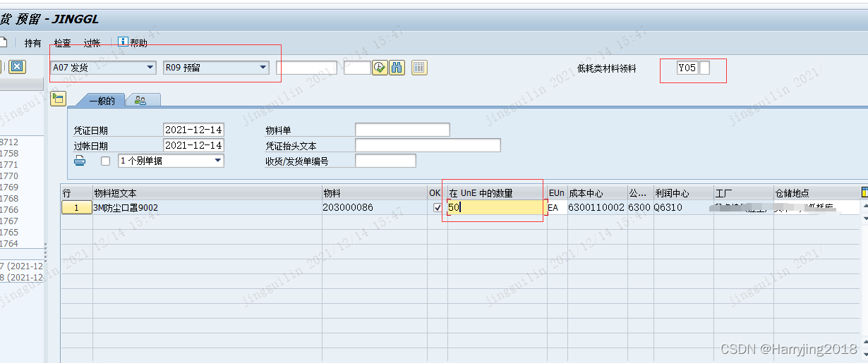Viewport: 868px width, 363px height.
Task: Click overview list entry ending 1766
Action: [9, 210]
